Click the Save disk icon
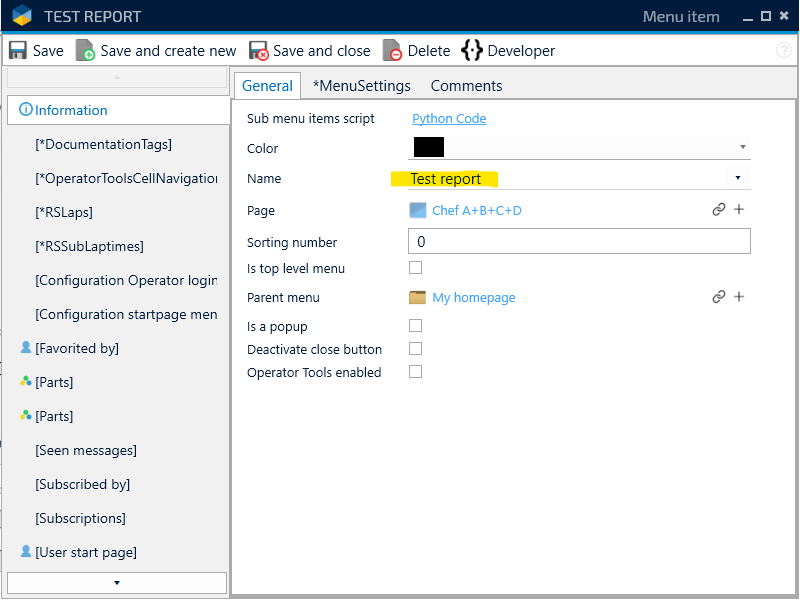800x600 pixels. click(x=18, y=51)
